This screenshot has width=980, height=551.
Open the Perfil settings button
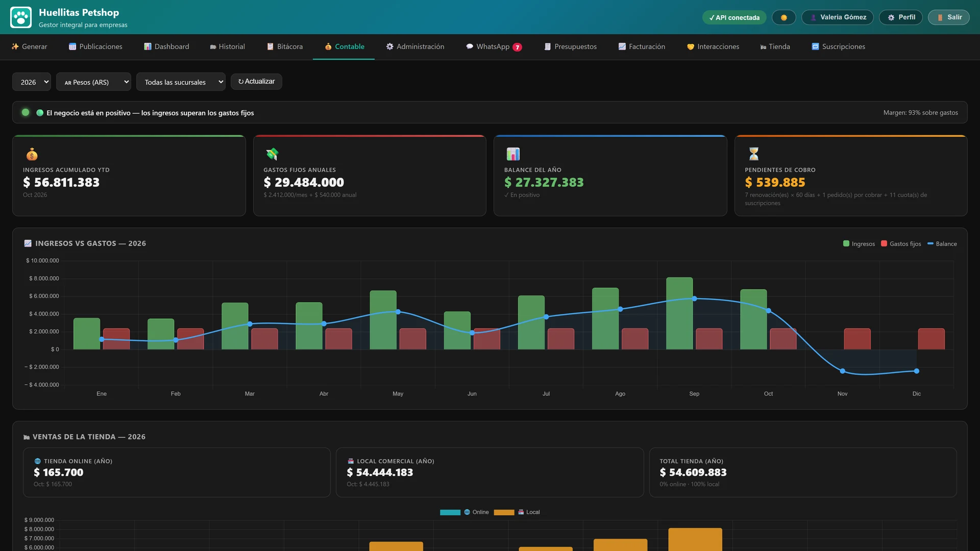(x=900, y=17)
